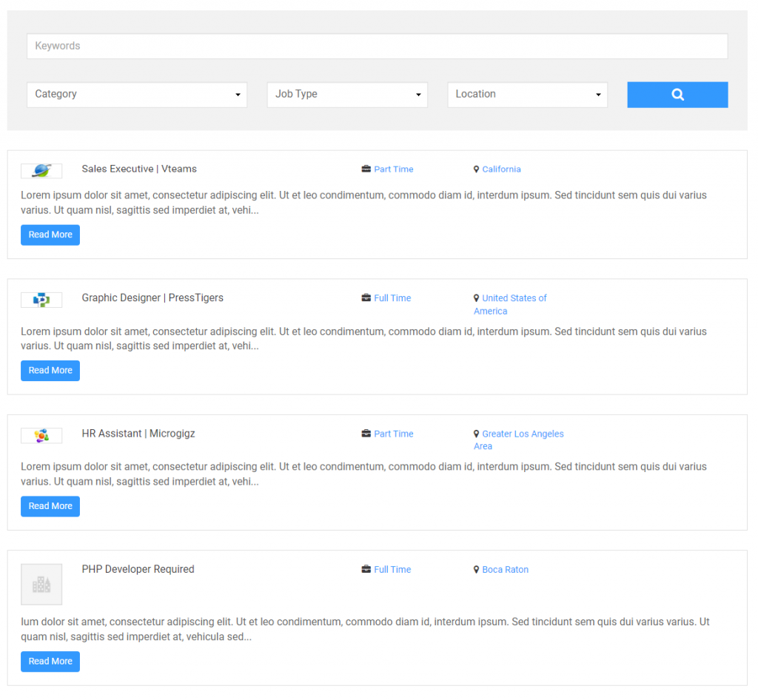Click the PHP Developer placeholder company image
Screen dimensions: 758x700
41,585
